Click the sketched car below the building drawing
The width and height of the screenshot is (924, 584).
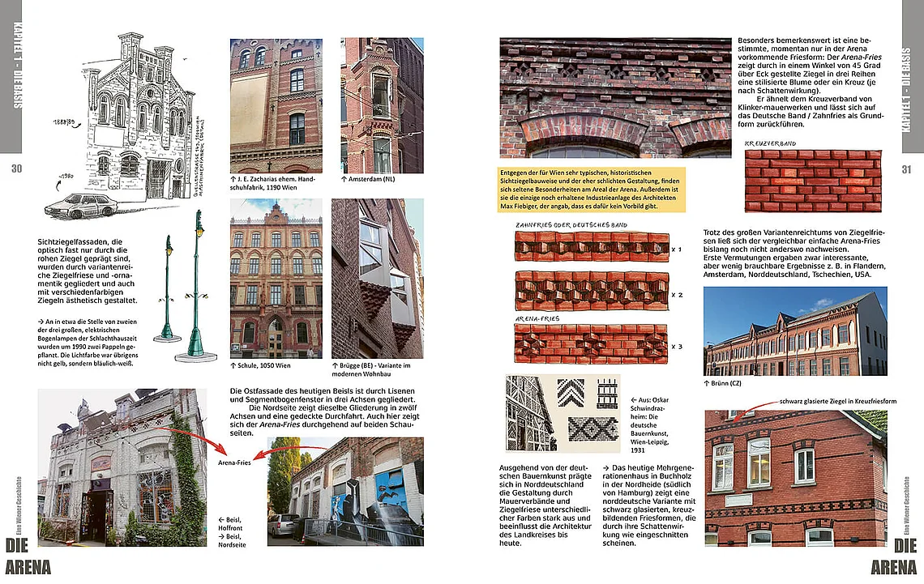(x=81, y=206)
